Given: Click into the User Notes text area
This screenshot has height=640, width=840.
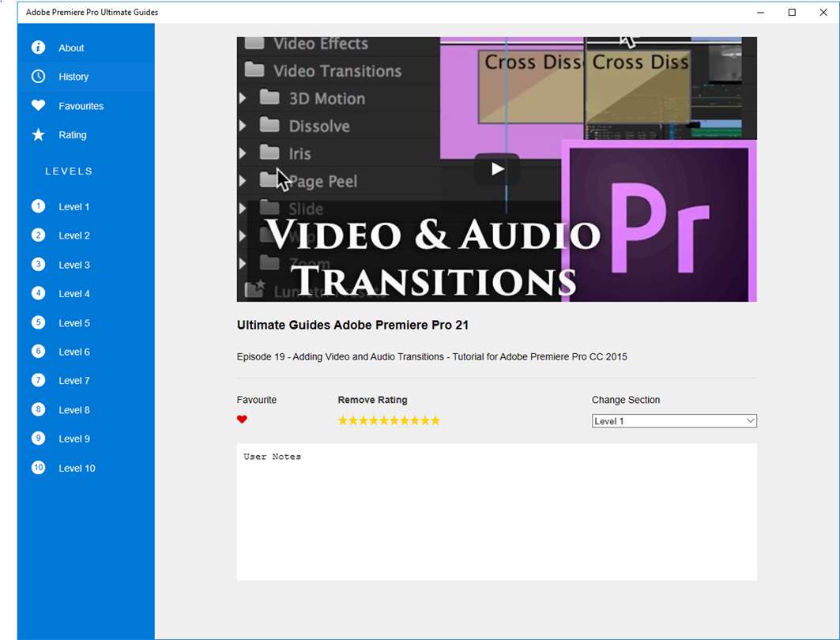Looking at the screenshot, I should [x=496, y=512].
